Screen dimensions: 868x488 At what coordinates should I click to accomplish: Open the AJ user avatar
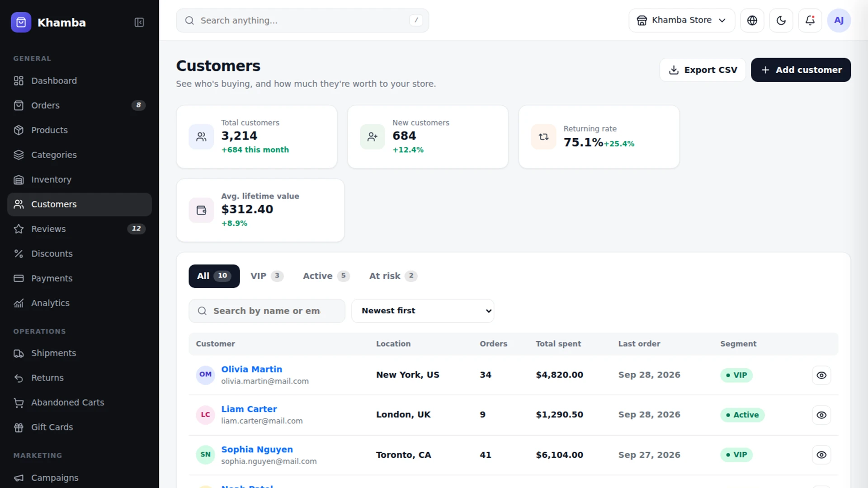point(839,20)
